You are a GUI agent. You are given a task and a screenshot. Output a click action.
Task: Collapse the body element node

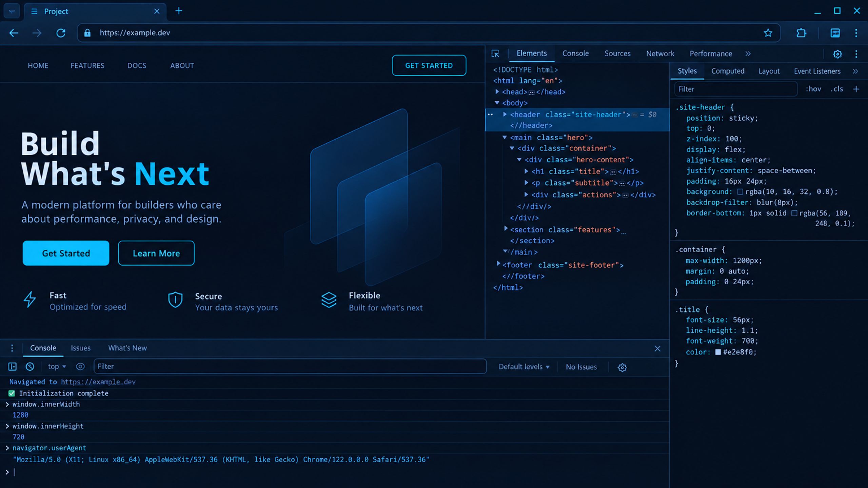pos(497,103)
